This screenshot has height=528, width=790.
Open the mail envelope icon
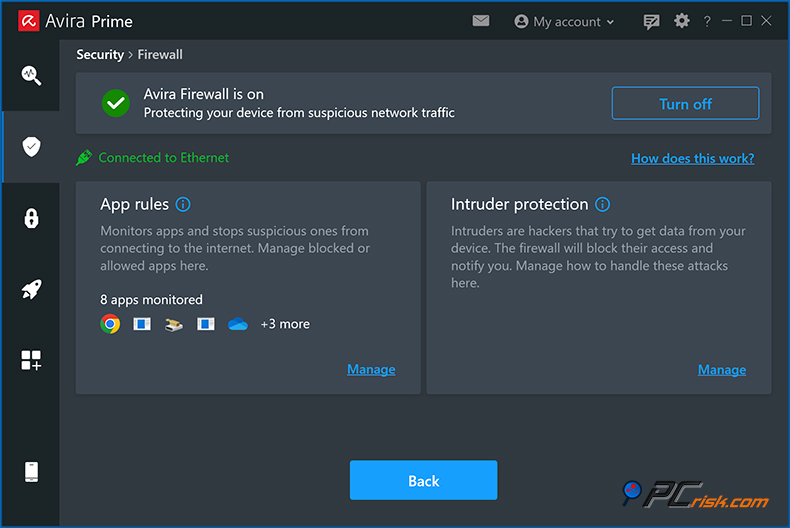[481, 21]
